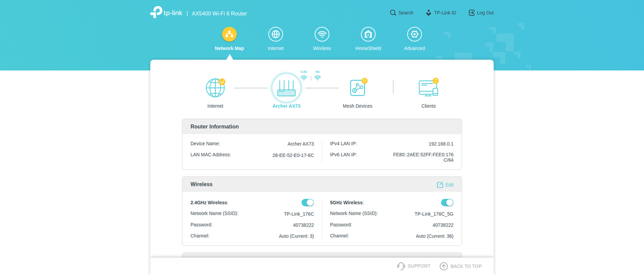Click the Support headset icon

401,266
